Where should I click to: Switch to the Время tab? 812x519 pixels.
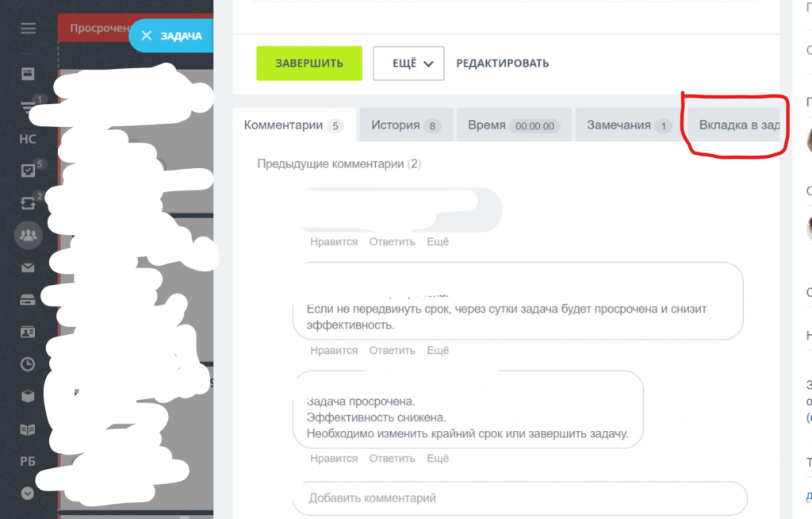tap(514, 125)
